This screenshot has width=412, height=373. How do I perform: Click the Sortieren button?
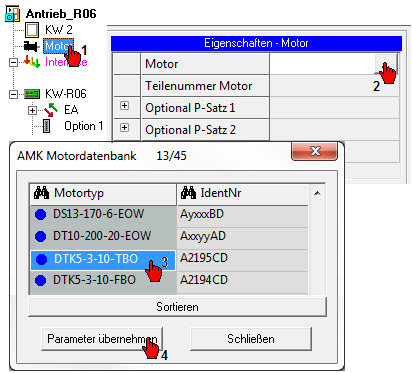177,307
